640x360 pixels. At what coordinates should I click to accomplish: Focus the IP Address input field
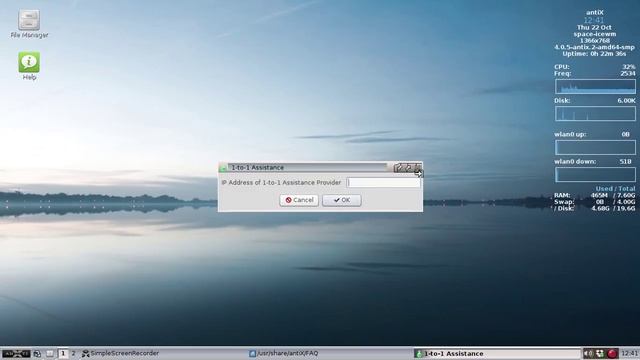point(383,182)
